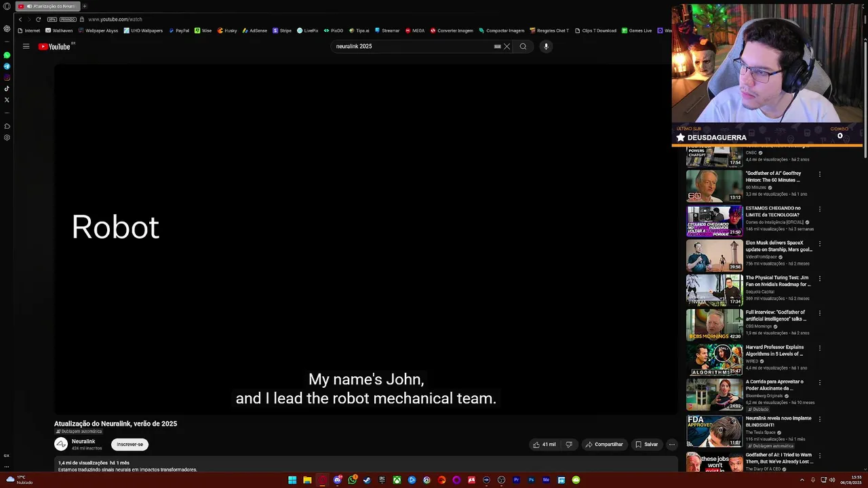Go to the YouTube home logo
The image size is (868, 488).
pyautogui.click(x=54, y=46)
